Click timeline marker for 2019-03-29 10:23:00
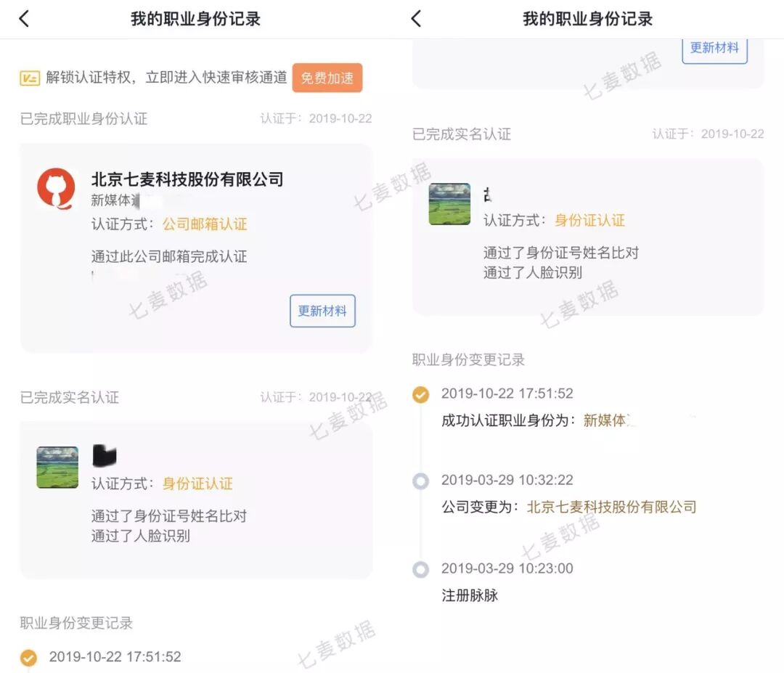 [420, 569]
